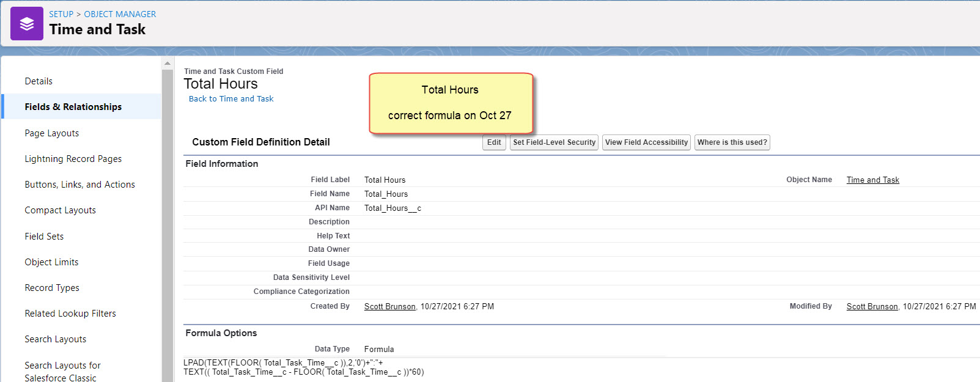Open Page Layouts section
The image size is (980, 382).
52,133
